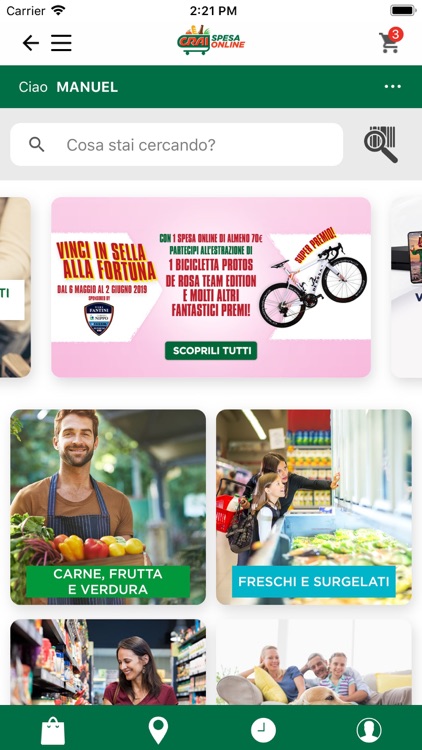Select the shopping bag tab
The image size is (422, 750).
click(x=53, y=730)
